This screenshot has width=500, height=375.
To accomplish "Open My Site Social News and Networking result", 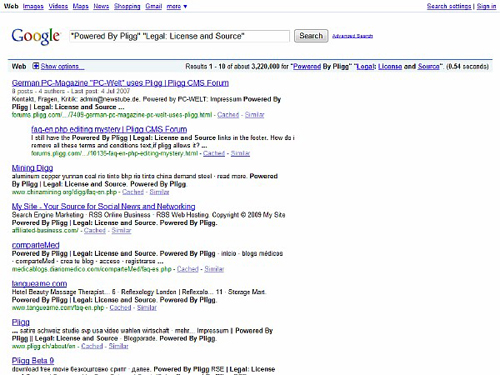I will [x=103, y=206].
